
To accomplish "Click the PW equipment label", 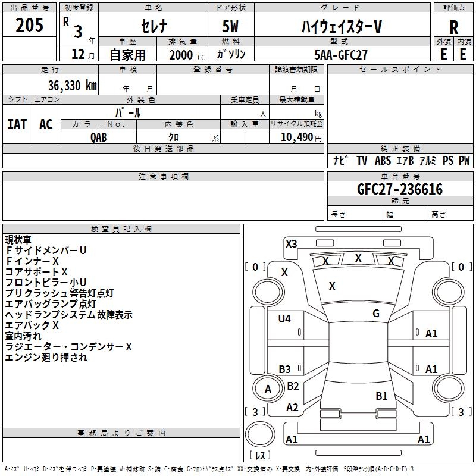I will click(x=464, y=160).
